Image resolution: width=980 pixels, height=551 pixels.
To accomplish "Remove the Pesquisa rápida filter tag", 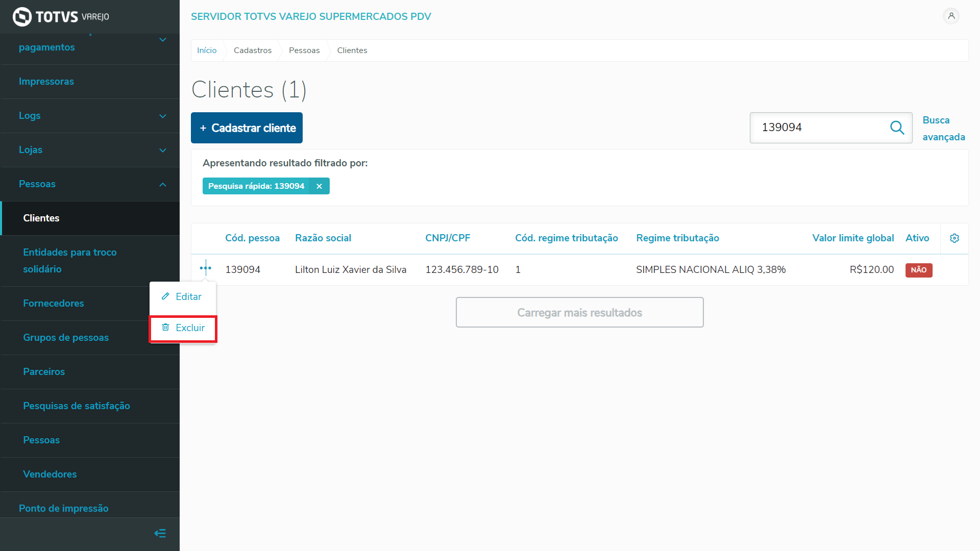I will [x=319, y=186].
